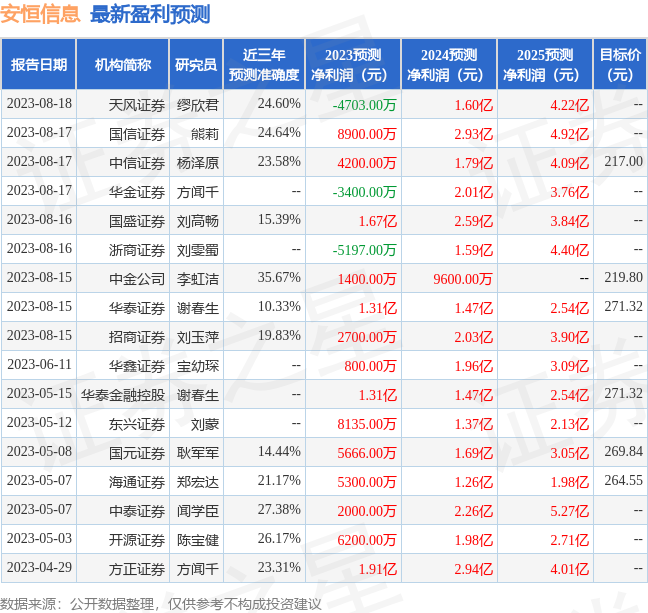Click analyst name 缪欣君
The height and width of the screenshot is (613, 648).
point(198,105)
